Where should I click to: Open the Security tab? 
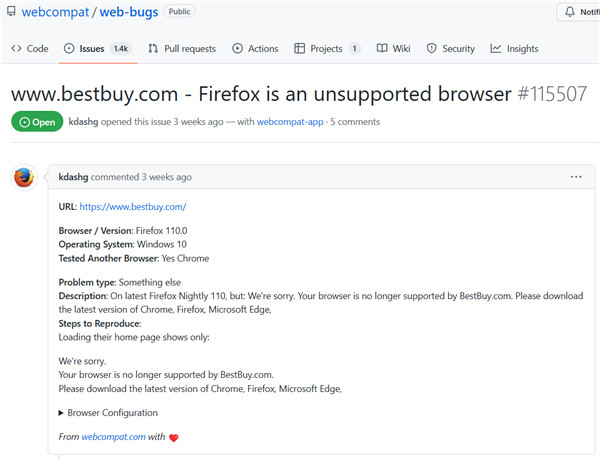451,49
